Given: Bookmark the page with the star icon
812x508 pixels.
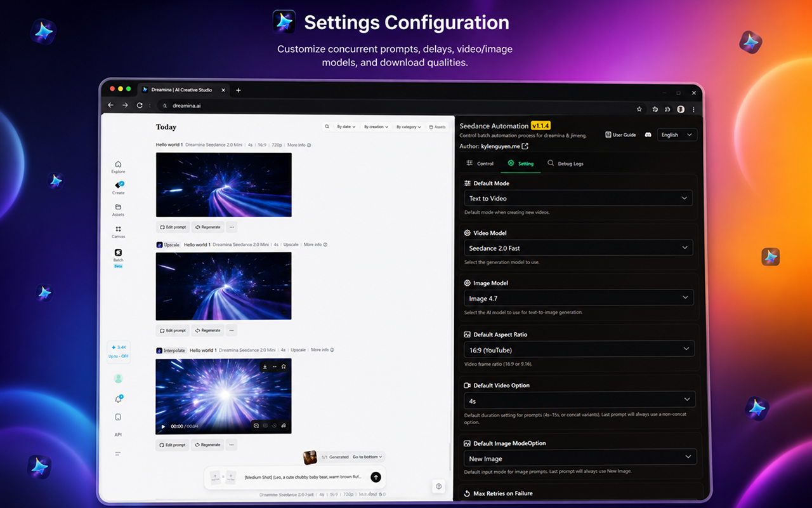Looking at the screenshot, I should [639, 109].
